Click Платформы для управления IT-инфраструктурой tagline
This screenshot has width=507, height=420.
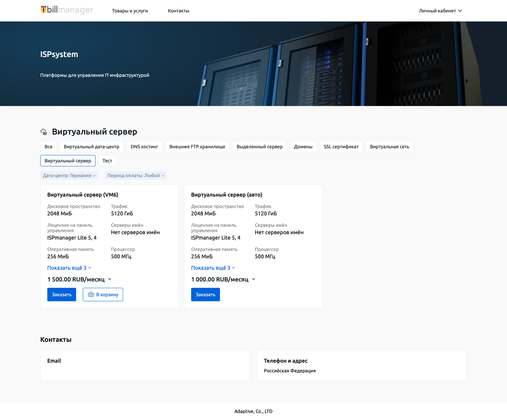point(95,75)
